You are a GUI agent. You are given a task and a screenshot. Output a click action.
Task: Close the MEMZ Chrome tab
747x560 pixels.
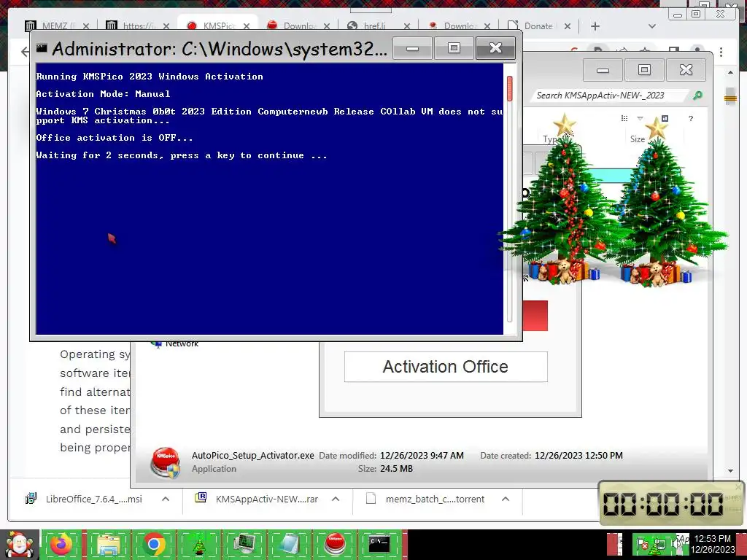[x=86, y=26]
